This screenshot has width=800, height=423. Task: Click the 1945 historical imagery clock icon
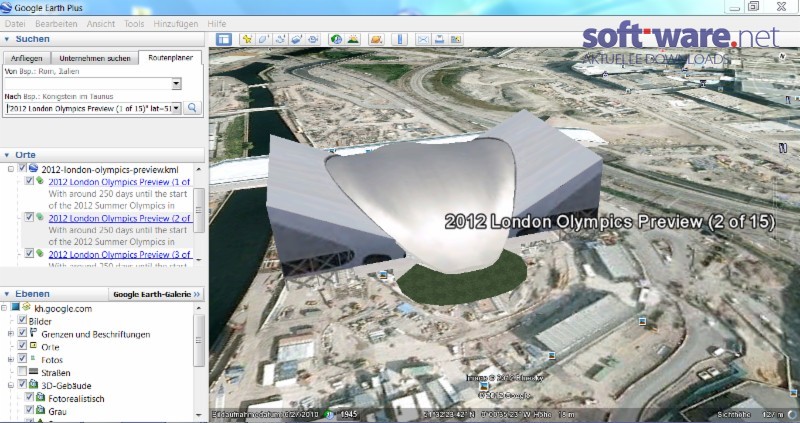[330, 414]
